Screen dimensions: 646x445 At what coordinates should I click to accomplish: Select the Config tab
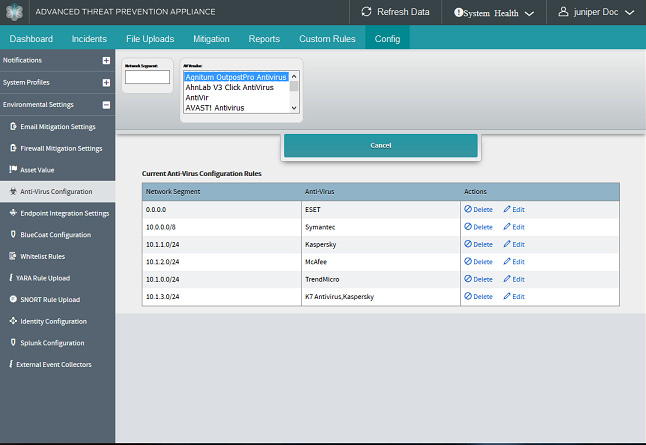tap(387, 39)
